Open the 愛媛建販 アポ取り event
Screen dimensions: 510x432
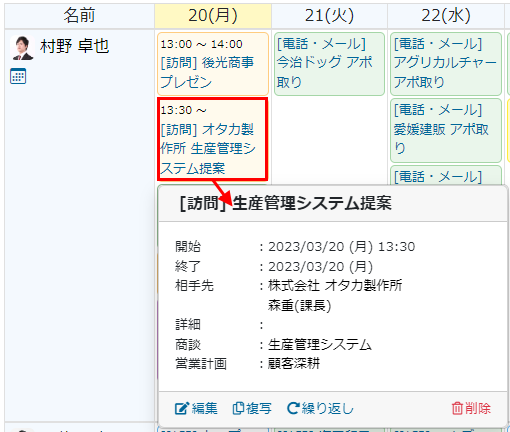click(446, 130)
